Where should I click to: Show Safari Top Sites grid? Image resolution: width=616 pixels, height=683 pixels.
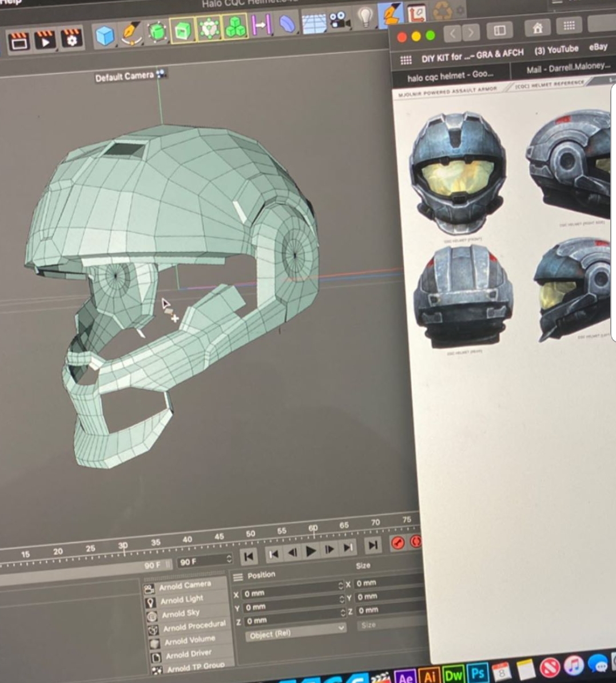tap(569, 26)
